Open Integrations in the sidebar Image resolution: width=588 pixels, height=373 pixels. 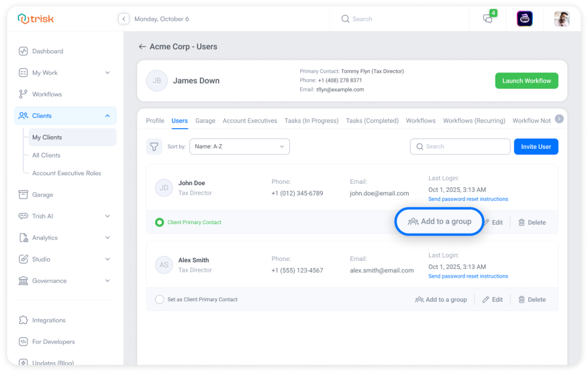click(x=51, y=320)
